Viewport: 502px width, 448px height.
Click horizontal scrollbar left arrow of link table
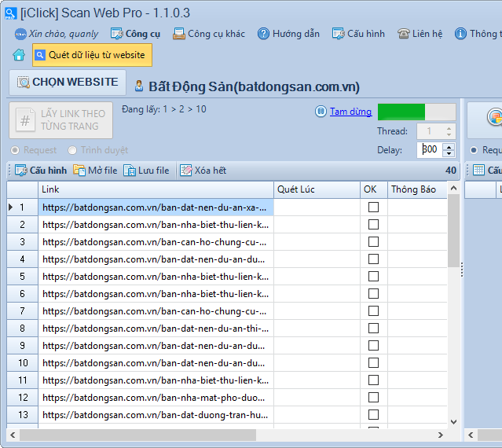point(13,435)
